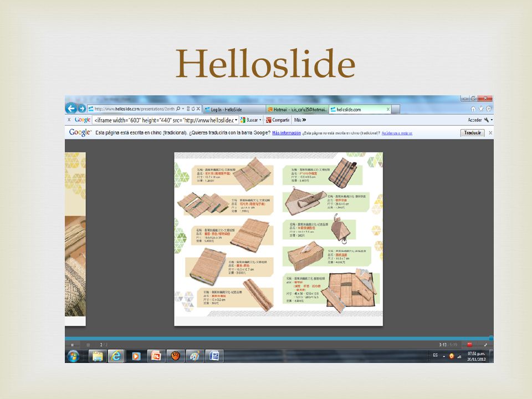Screen dimensions: 532x399
Task: Click the network signal tray icon
Action: click(x=459, y=356)
